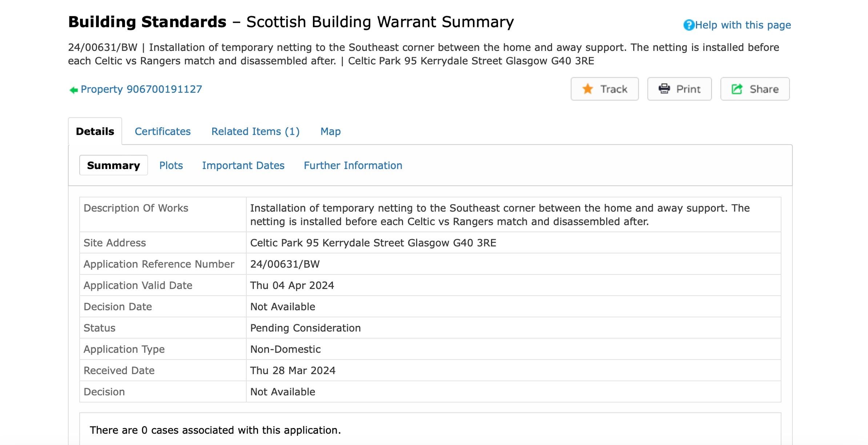Click the green back arrow icon
The width and height of the screenshot is (868, 445).
point(73,90)
